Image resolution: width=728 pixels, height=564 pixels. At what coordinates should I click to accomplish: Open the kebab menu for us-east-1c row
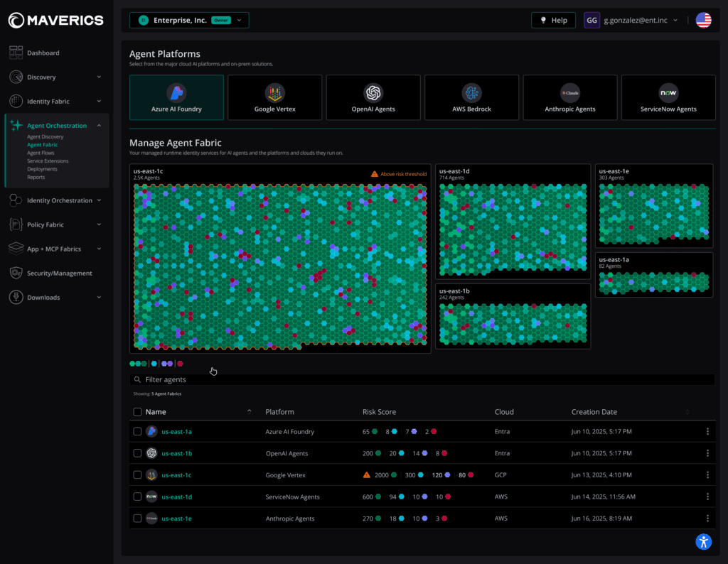tap(707, 474)
